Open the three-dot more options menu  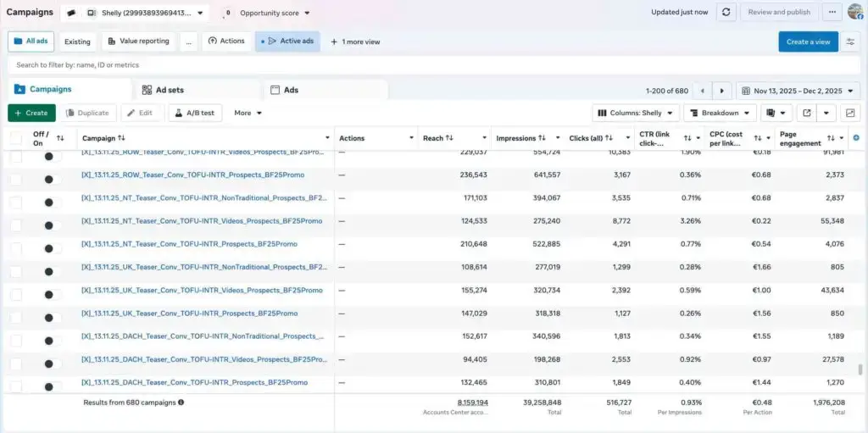[832, 12]
